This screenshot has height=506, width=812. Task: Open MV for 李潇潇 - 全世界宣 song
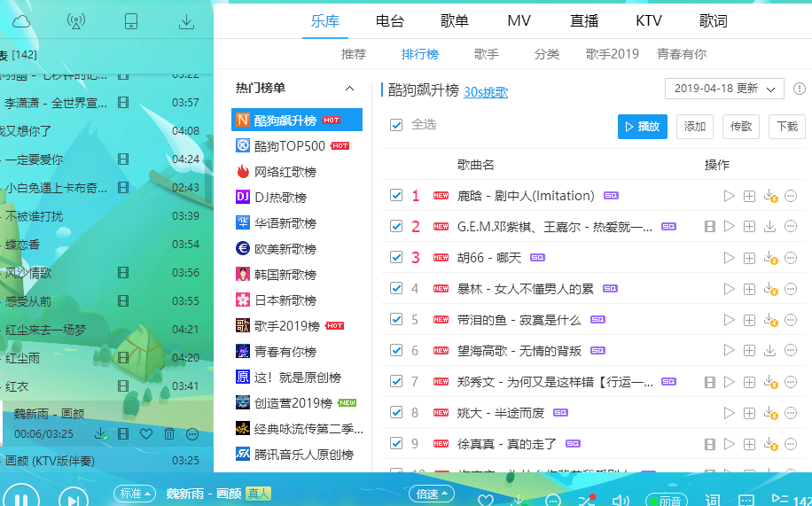(123, 102)
